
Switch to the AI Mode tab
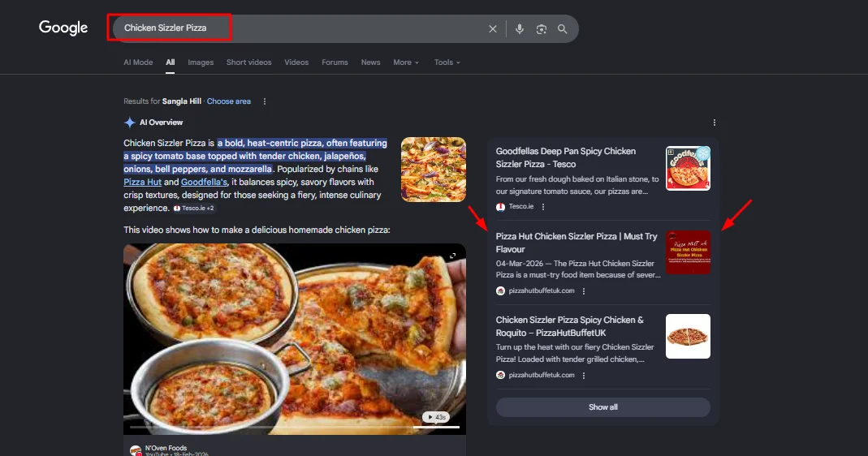coord(138,62)
